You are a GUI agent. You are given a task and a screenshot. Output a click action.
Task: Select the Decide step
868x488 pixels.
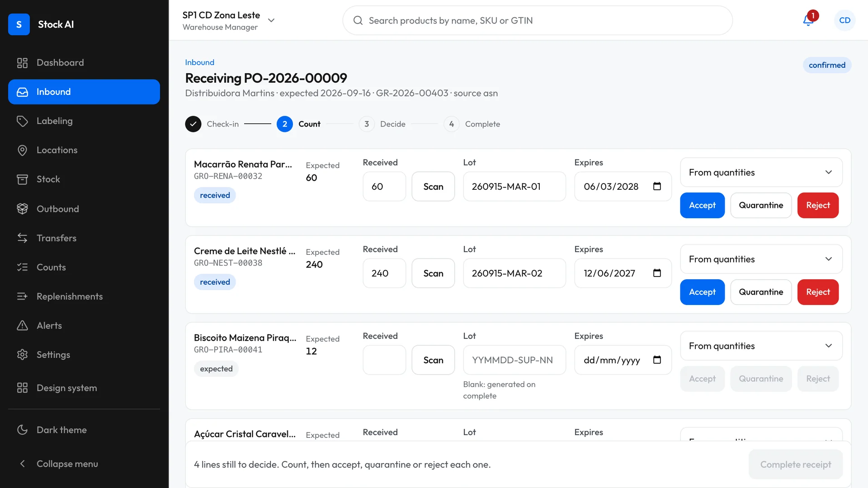tap(382, 124)
